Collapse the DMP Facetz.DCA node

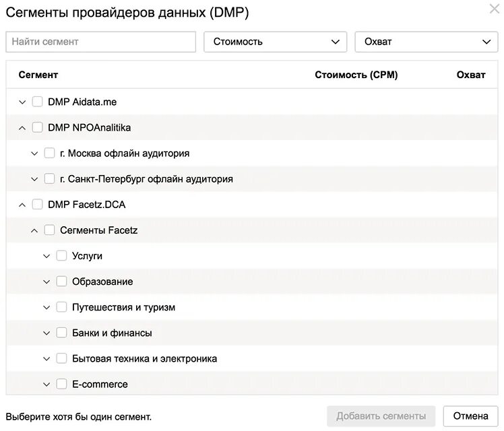[x=22, y=205]
